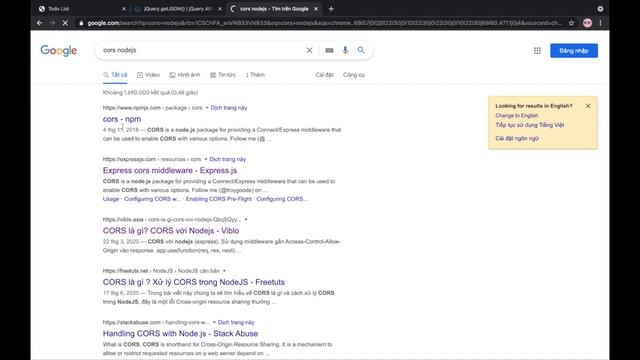Open the Freetuts CORS trong NodeJS result

click(193, 282)
